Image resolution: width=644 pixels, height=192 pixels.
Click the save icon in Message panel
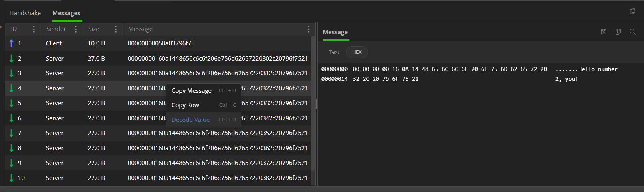point(604,32)
